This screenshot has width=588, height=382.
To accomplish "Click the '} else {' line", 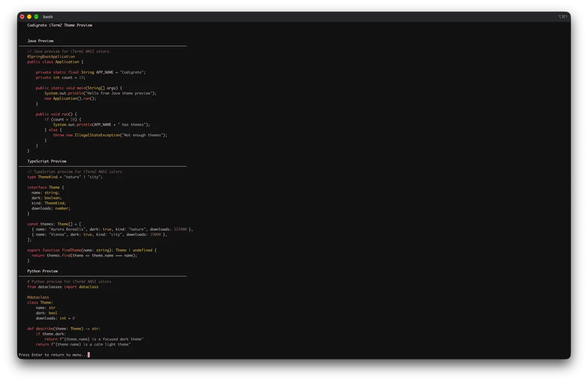I will coord(53,130).
